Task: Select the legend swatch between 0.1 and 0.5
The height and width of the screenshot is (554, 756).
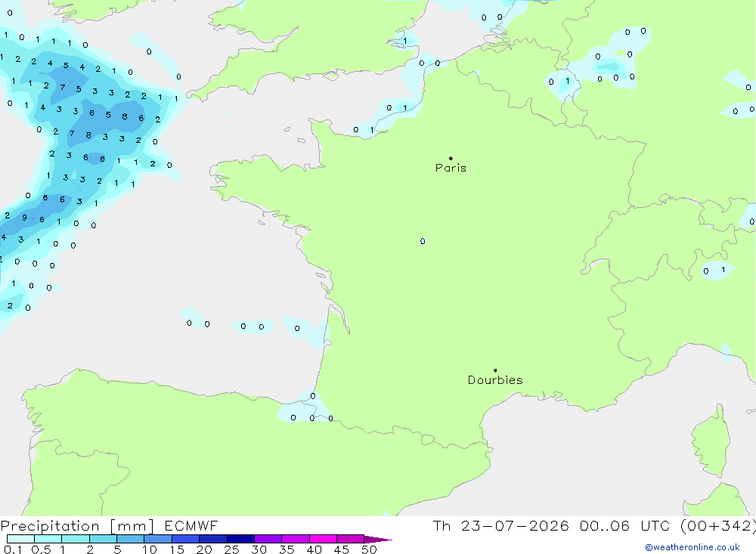Action: (20, 539)
